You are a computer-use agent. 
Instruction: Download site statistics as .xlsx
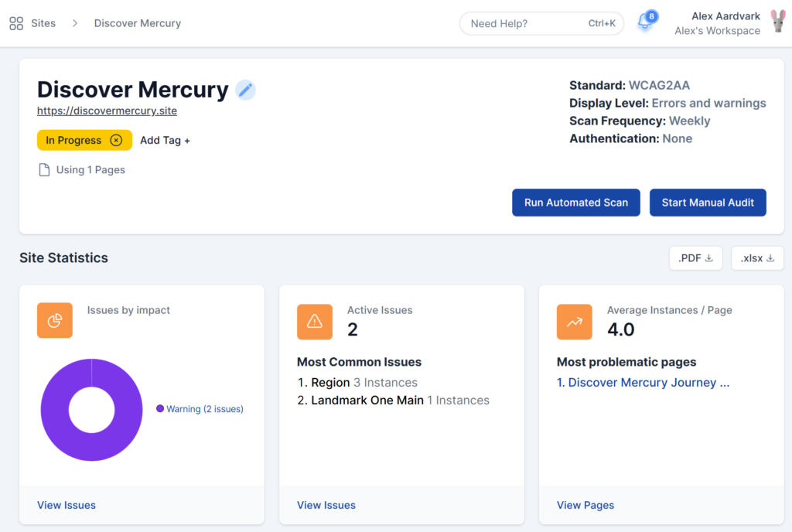(x=756, y=257)
